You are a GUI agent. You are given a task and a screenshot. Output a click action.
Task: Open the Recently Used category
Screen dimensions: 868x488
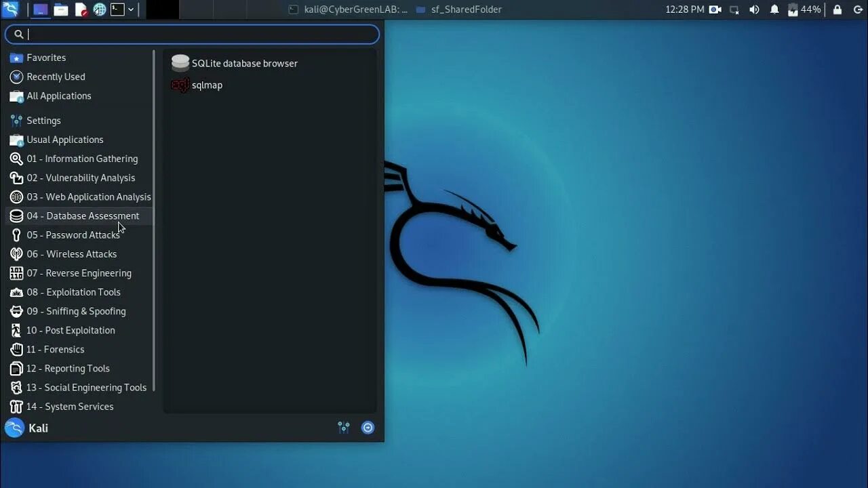pos(80,77)
